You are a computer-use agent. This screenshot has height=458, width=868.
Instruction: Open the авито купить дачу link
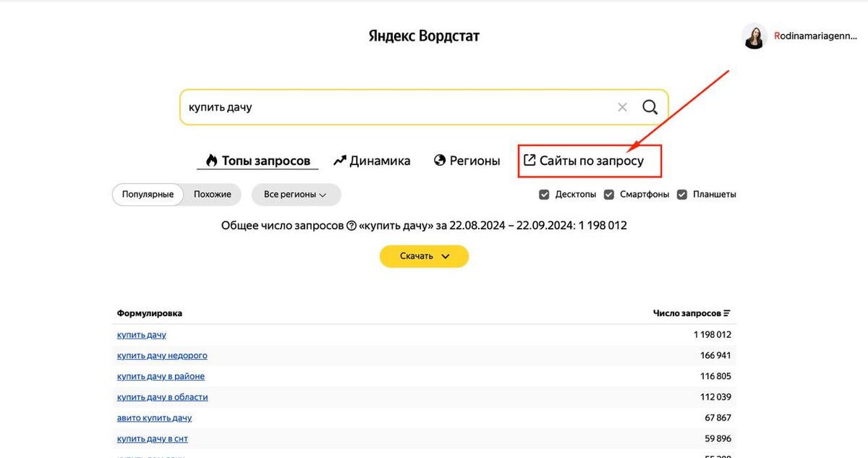pyautogui.click(x=154, y=418)
